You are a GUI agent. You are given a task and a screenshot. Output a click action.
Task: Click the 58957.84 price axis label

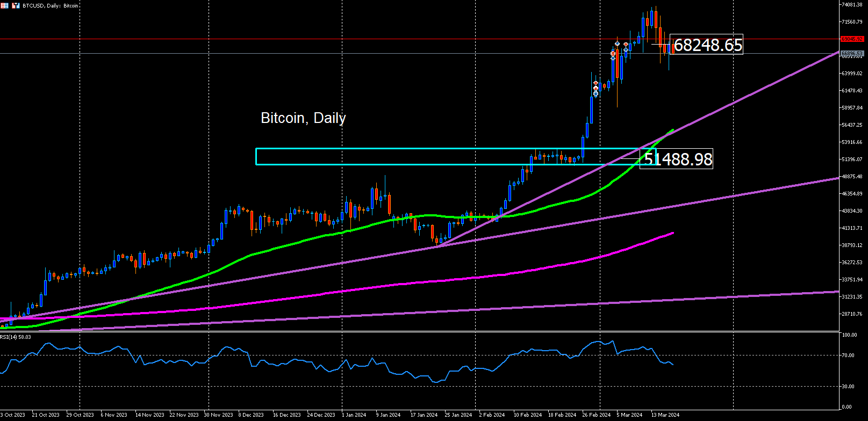tap(852, 107)
